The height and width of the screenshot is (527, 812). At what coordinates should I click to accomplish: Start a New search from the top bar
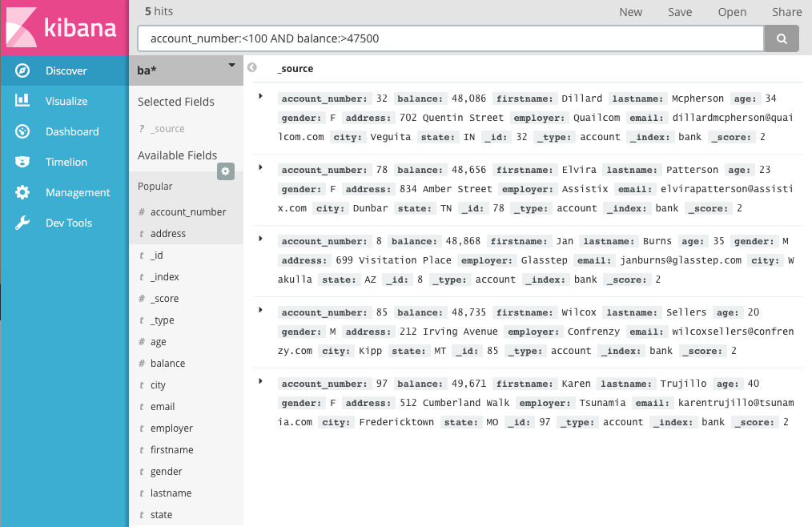click(630, 12)
